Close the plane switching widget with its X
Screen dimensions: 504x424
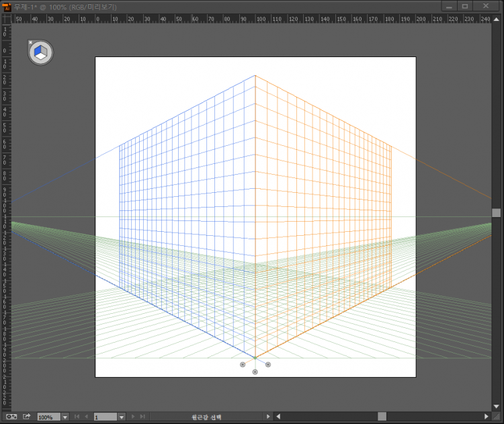30,43
